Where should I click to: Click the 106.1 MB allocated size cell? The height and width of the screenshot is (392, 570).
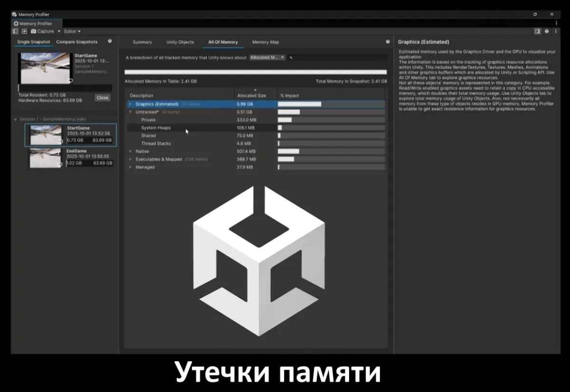pyautogui.click(x=246, y=128)
